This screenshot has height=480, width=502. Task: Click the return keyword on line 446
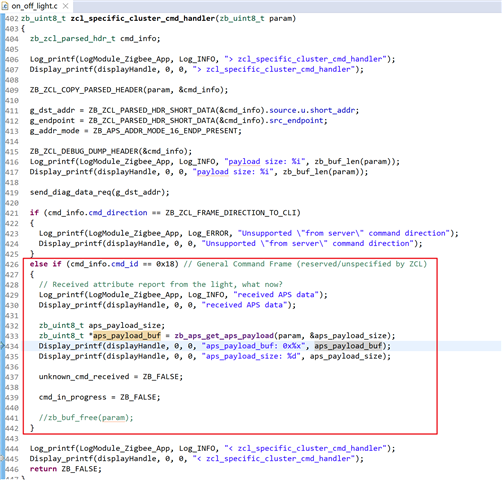43,469
